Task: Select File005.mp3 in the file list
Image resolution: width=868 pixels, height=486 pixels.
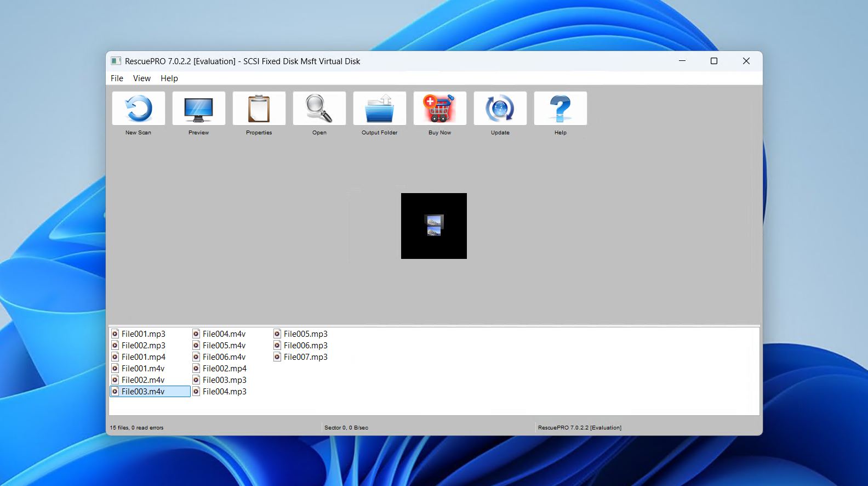Action: click(305, 334)
